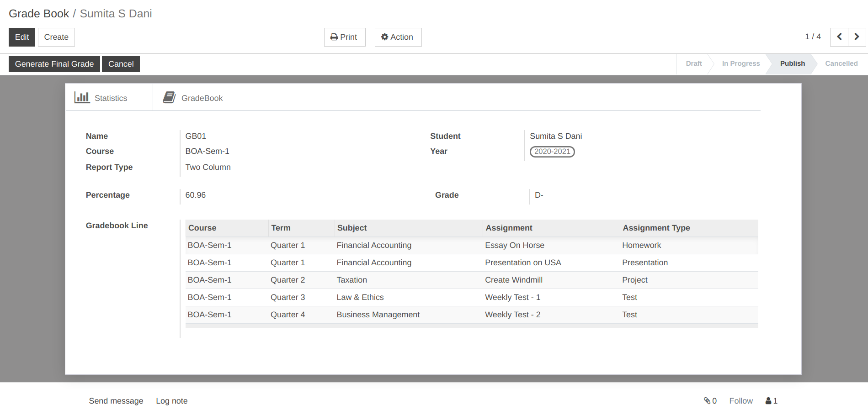Sort by Term column header

tap(301, 228)
